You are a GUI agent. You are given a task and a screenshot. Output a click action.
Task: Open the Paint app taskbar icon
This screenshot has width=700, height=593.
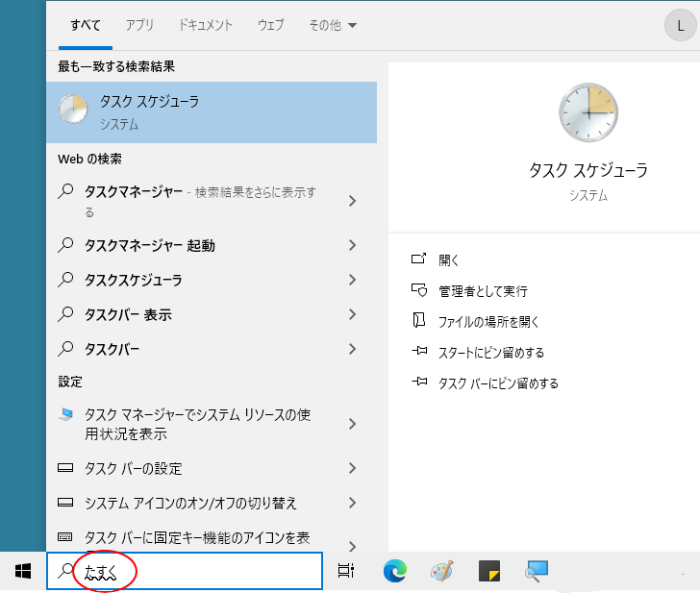(441, 571)
